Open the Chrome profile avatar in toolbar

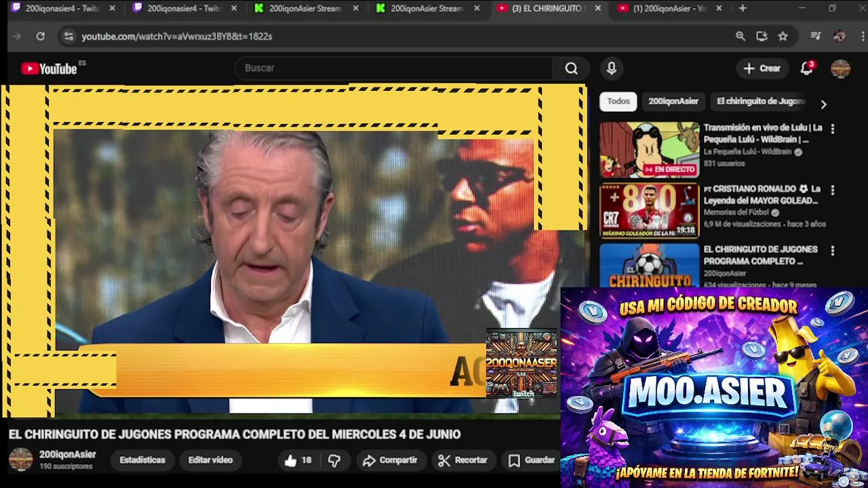[840, 37]
